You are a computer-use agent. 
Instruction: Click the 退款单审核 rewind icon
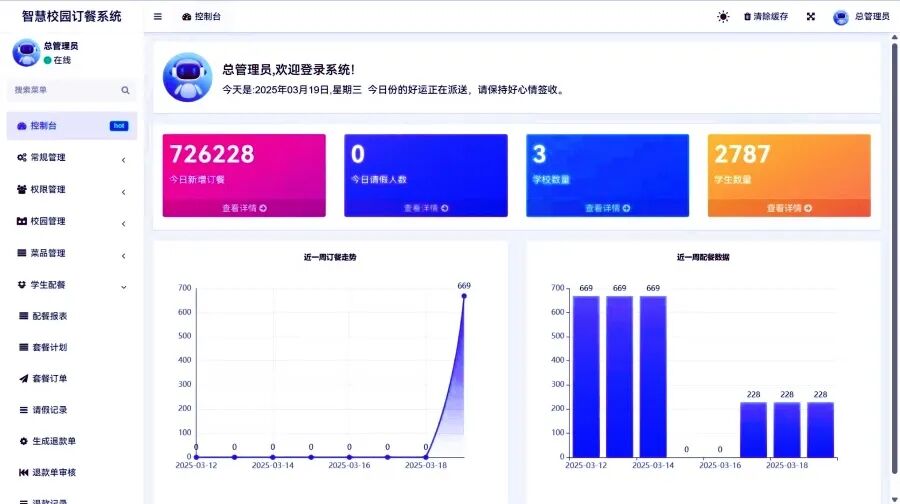tap(24, 472)
